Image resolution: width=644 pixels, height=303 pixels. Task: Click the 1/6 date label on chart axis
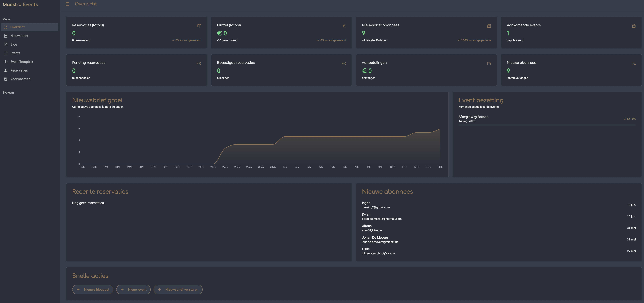[x=285, y=167]
